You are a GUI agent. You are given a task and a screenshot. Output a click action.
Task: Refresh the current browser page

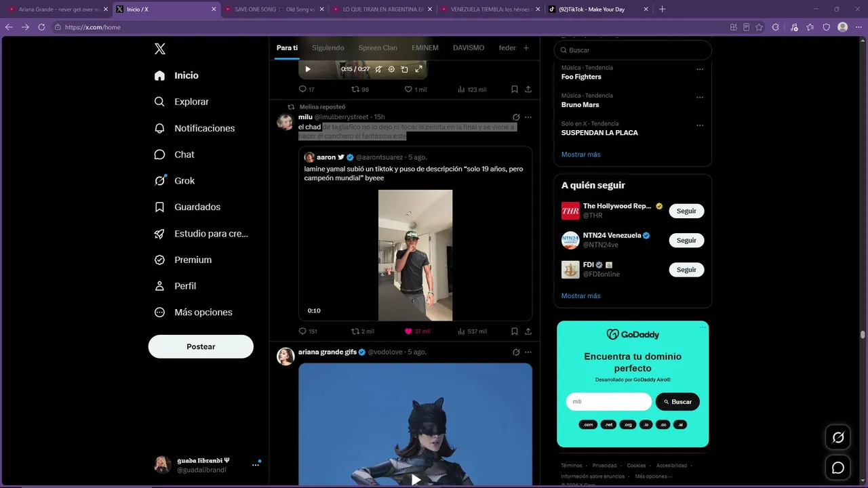(41, 27)
